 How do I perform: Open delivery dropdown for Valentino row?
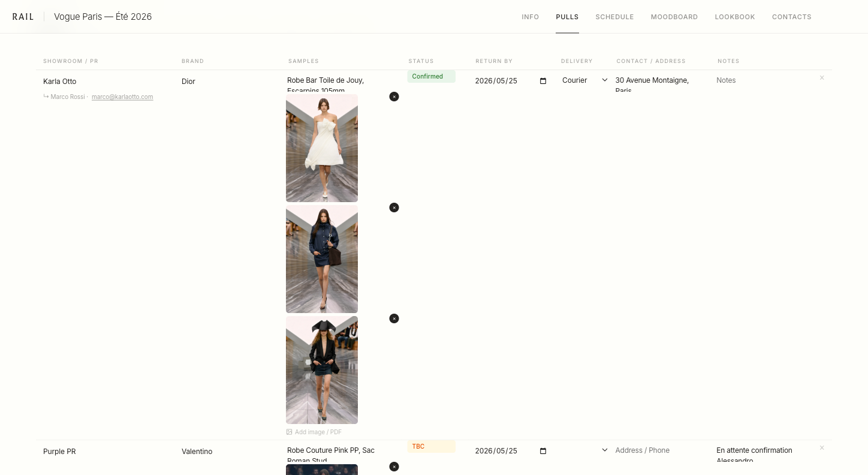585,450
